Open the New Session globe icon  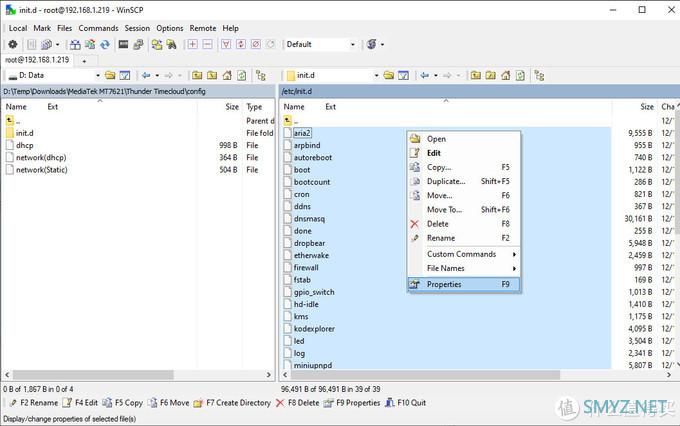(372, 44)
